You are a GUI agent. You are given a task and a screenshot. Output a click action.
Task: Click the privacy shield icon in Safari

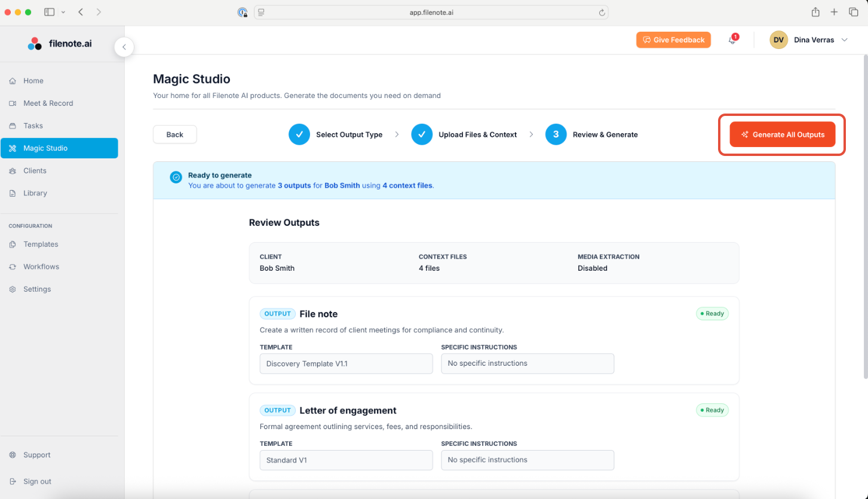[x=243, y=13]
